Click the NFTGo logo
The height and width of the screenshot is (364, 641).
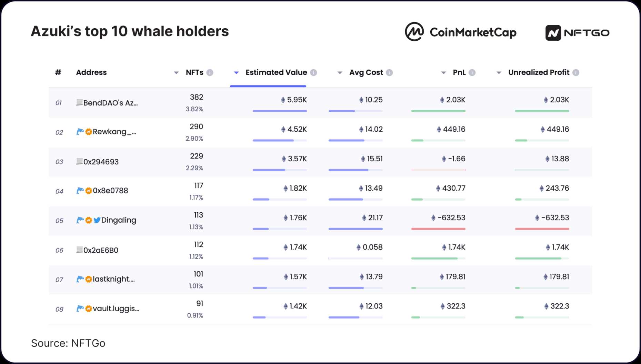coord(577,33)
